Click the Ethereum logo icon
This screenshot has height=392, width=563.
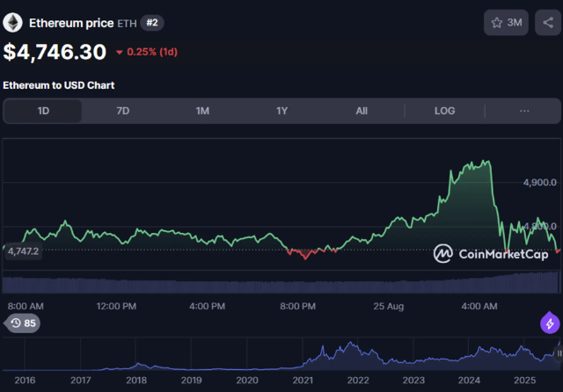13,22
